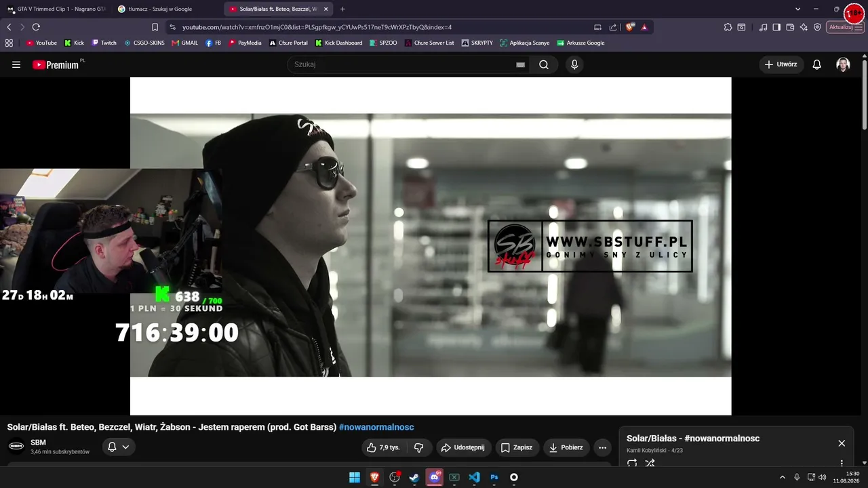Image resolution: width=868 pixels, height=488 pixels.
Task: Toggle playlist shuffle in the playlist panel
Action: (650, 464)
